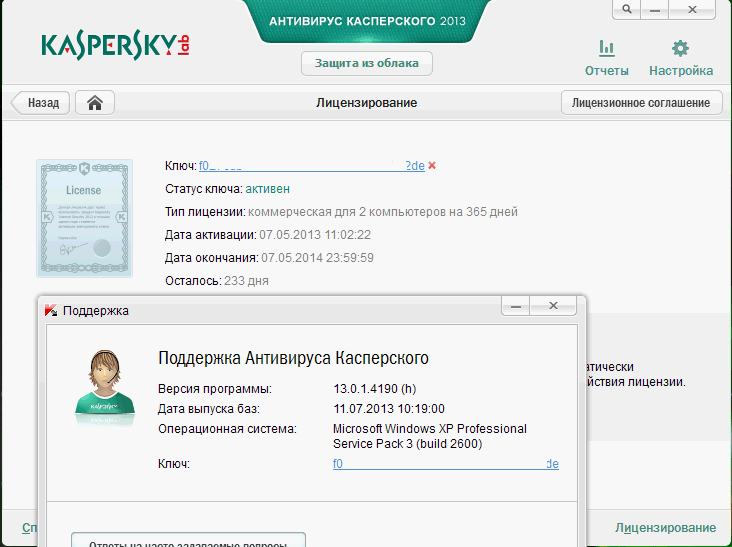The width and height of the screenshot is (732, 547).
Task: Click the FAQ button in the Поддержка window
Action: [x=188, y=540]
